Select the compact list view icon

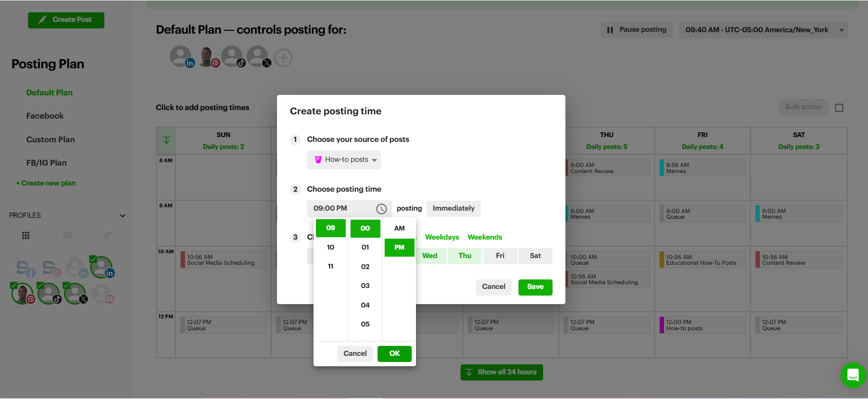109,235
